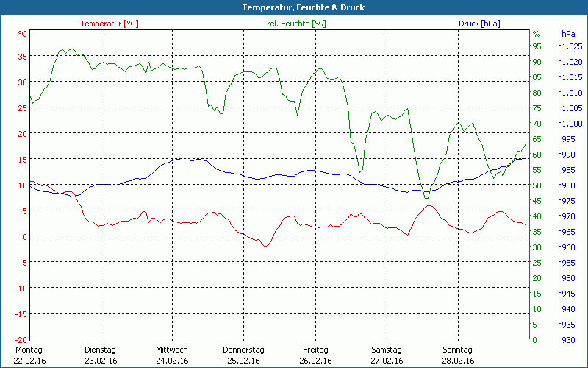Click green humidity axis value "85"

pos(537,77)
